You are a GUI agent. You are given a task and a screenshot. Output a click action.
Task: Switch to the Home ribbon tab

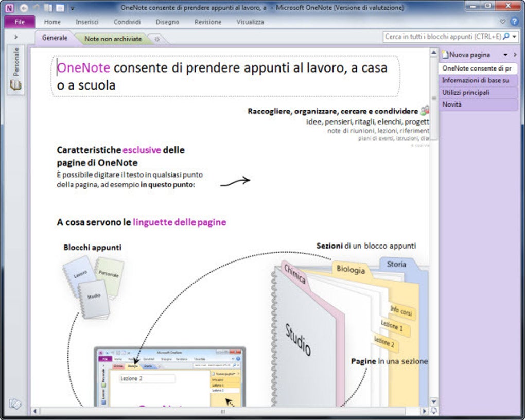pyautogui.click(x=52, y=22)
